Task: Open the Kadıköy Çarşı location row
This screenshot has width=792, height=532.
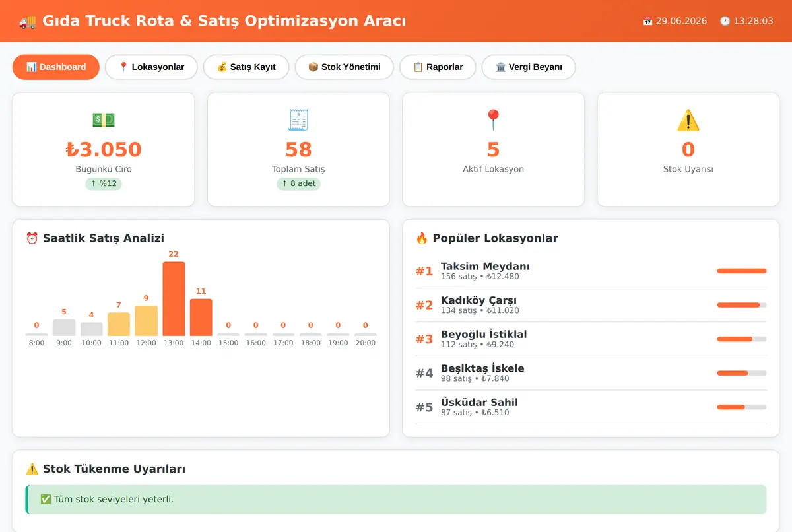Action: click(x=591, y=305)
